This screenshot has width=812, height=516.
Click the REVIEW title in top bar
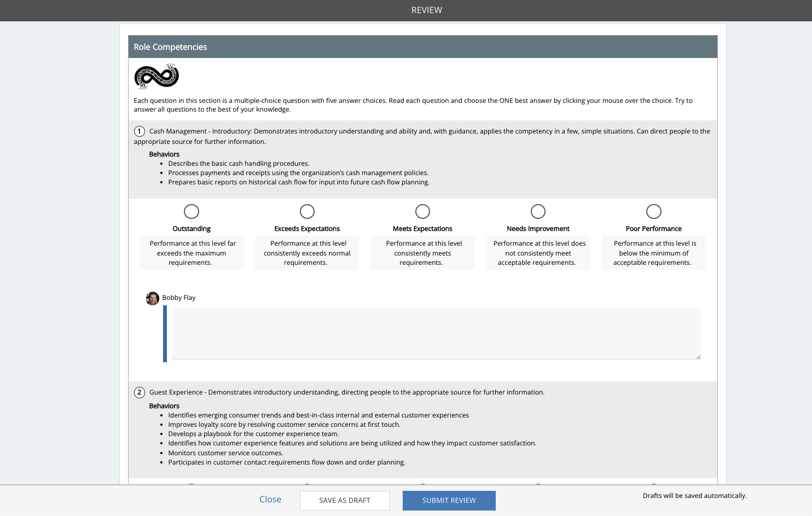[427, 10]
